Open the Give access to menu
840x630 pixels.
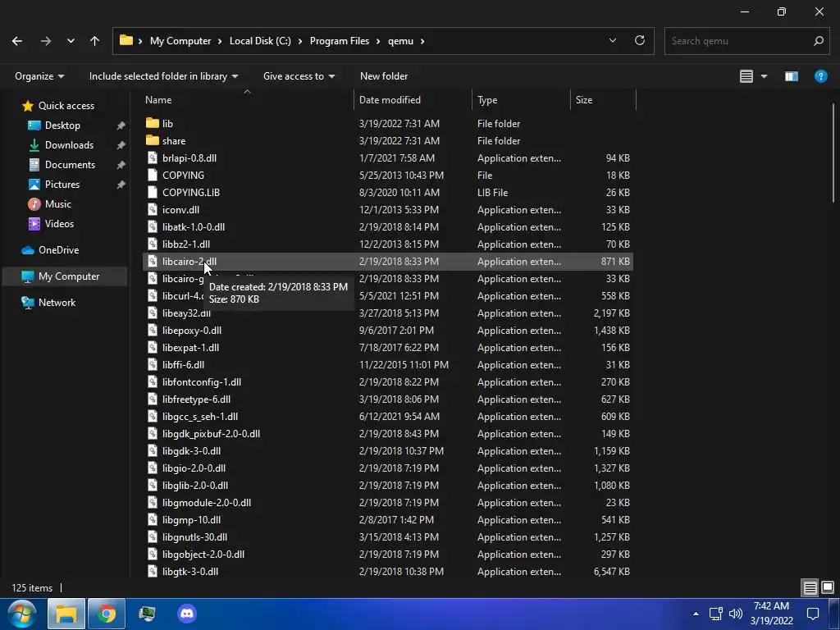pos(299,76)
